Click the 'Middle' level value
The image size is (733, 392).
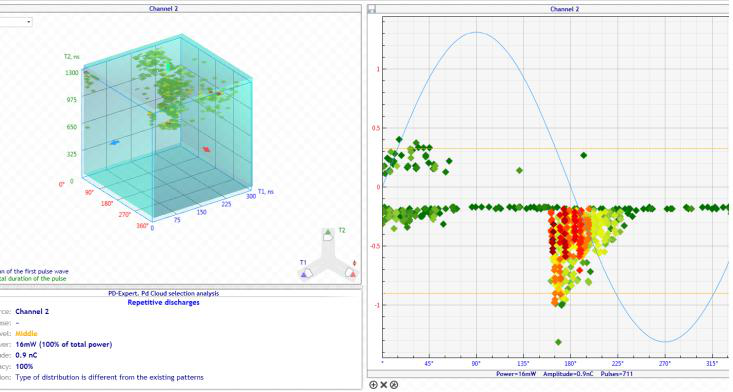pyautogui.click(x=26, y=334)
